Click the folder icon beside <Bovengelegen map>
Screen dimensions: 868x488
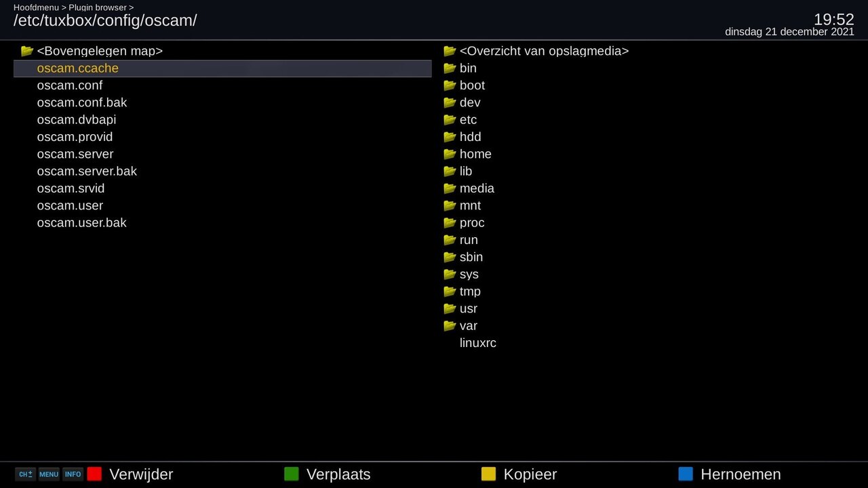point(26,51)
